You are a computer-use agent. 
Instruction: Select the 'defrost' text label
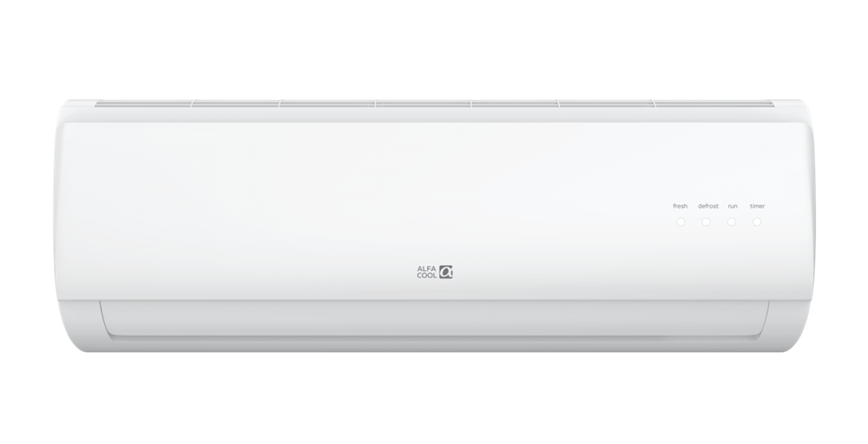[708, 206]
